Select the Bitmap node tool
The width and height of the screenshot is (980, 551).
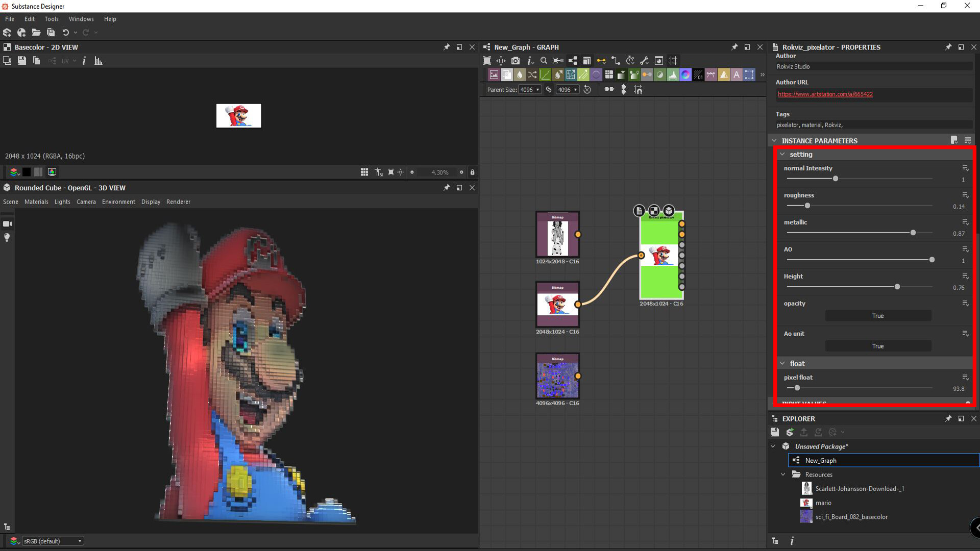tap(494, 74)
